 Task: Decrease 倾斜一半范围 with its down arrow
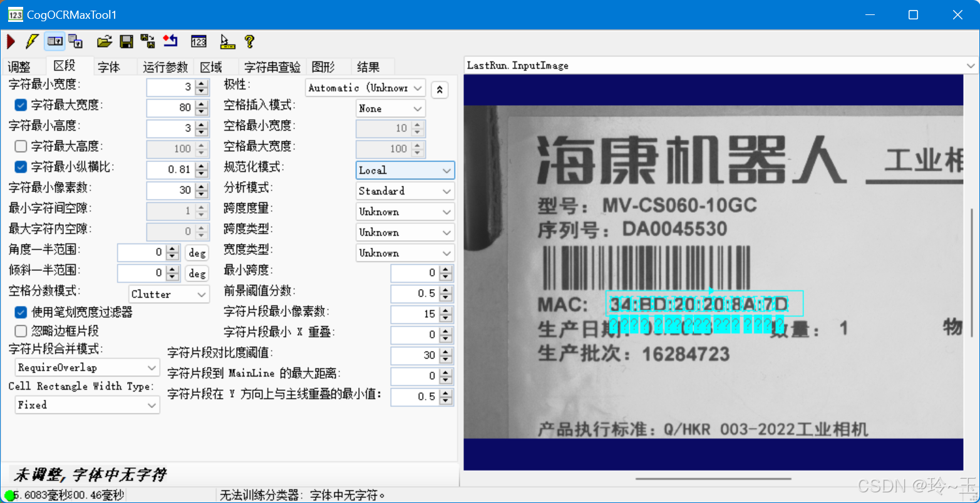(172, 277)
